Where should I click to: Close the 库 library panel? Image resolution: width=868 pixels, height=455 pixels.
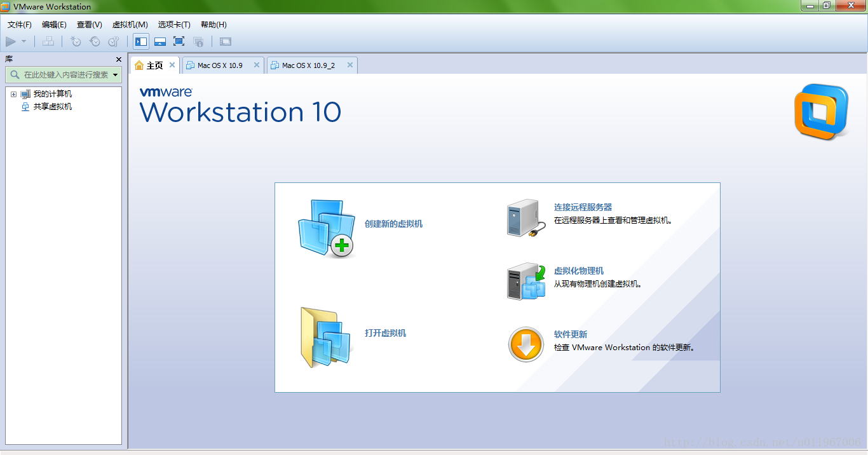[119, 59]
